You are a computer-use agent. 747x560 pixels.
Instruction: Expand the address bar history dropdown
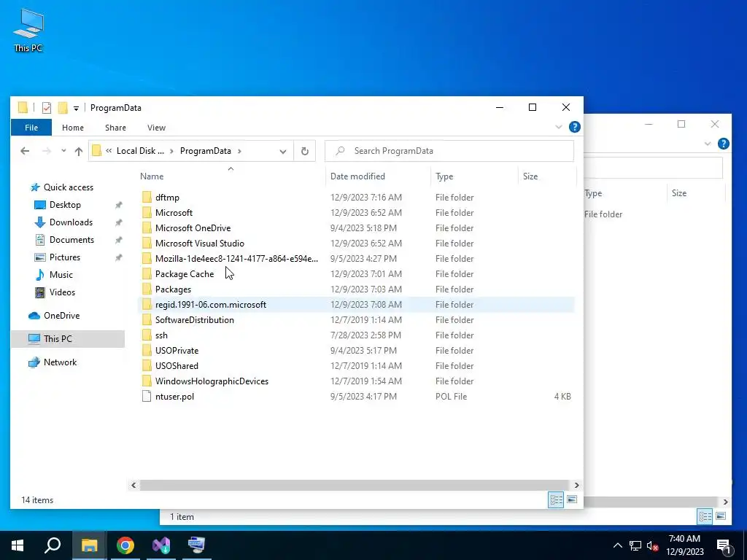(x=283, y=152)
